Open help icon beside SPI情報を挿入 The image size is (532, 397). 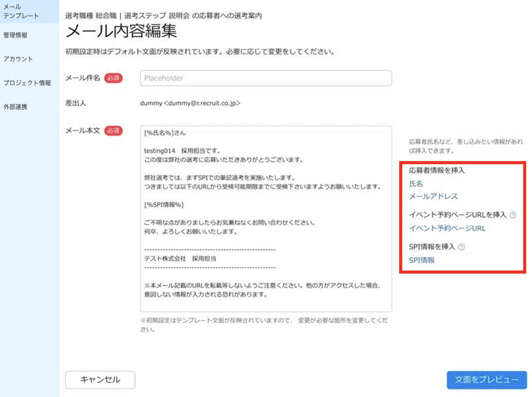tap(461, 247)
